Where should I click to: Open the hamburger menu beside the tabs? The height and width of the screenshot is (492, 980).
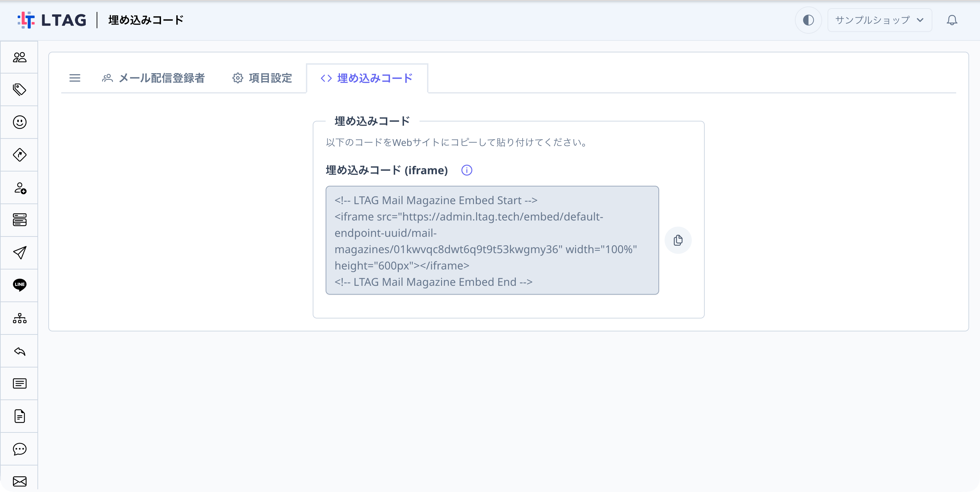click(x=75, y=78)
